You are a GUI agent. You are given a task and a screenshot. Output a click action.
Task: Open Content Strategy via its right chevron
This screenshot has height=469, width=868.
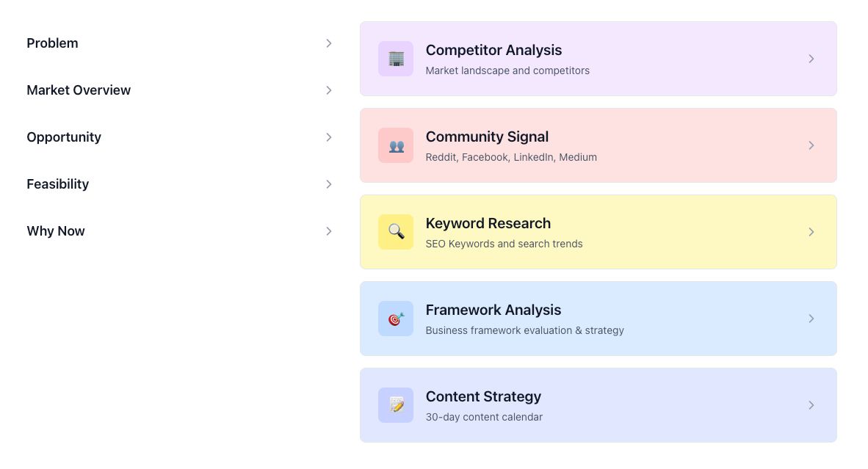coord(811,405)
